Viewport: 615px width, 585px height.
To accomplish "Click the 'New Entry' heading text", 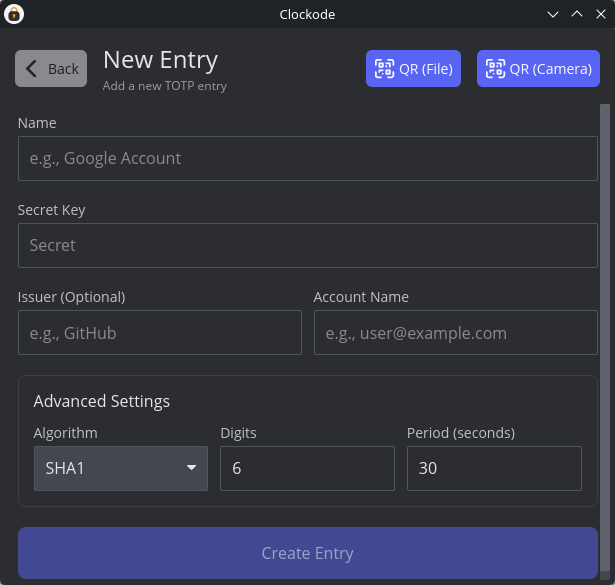I will 160,60.
